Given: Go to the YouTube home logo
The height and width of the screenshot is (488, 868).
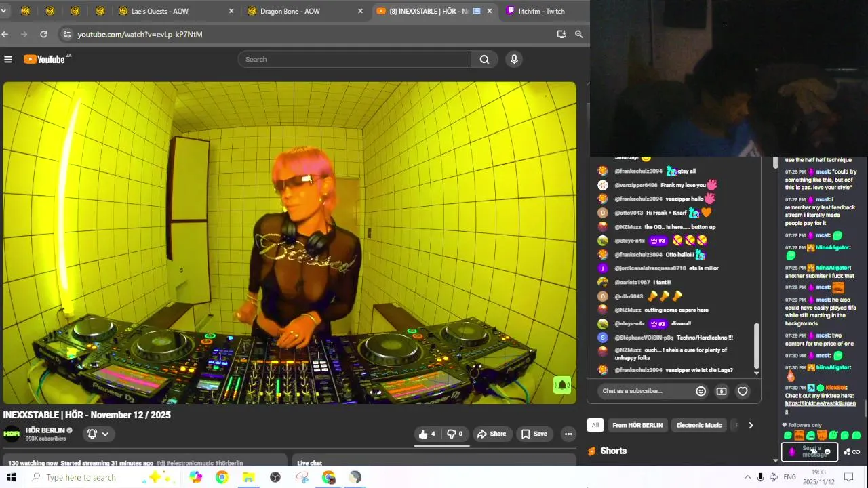Looking at the screenshot, I should [46, 60].
